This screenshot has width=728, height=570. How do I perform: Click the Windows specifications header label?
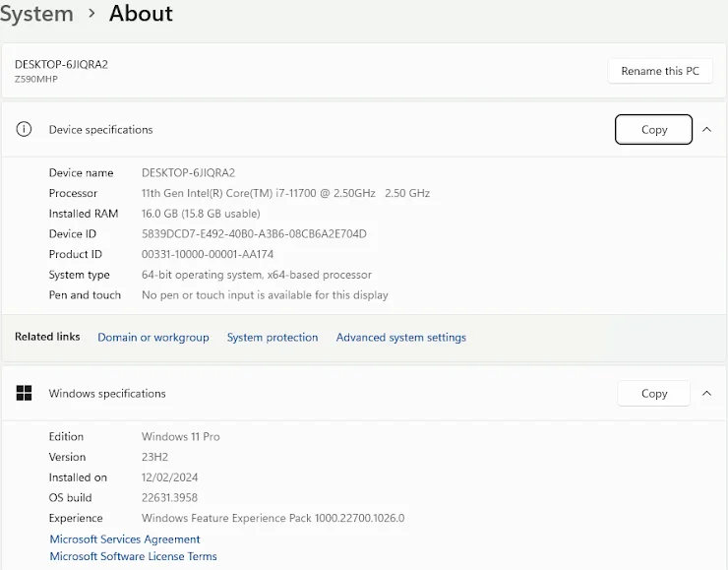tap(107, 394)
